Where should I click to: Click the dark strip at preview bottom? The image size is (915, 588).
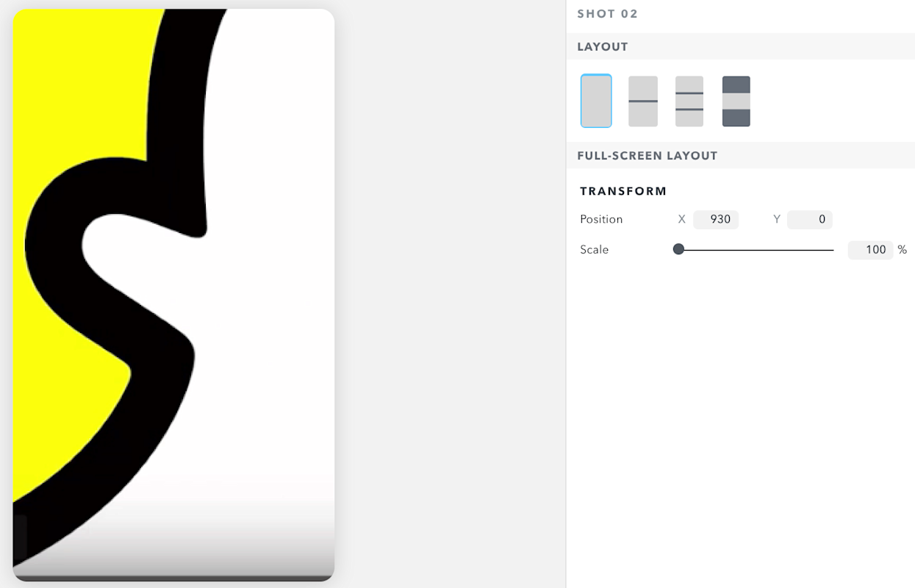173,578
